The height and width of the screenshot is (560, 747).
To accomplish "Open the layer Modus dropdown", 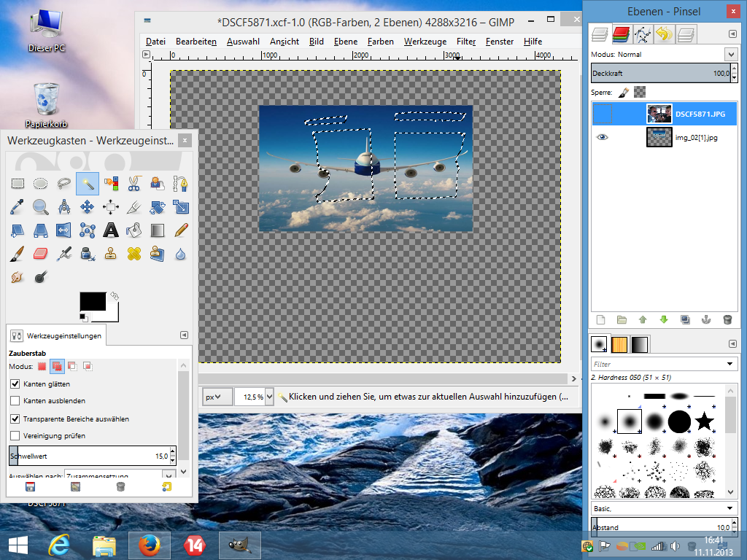I will click(x=730, y=55).
